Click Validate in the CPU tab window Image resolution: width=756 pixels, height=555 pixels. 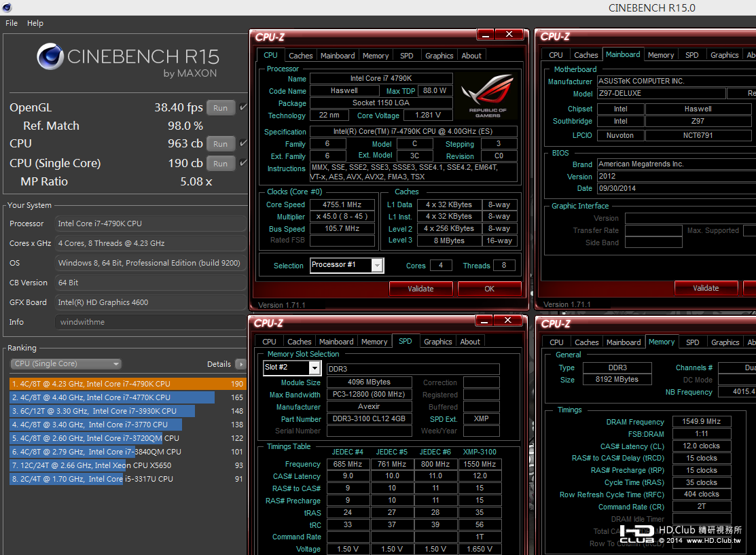(420, 289)
